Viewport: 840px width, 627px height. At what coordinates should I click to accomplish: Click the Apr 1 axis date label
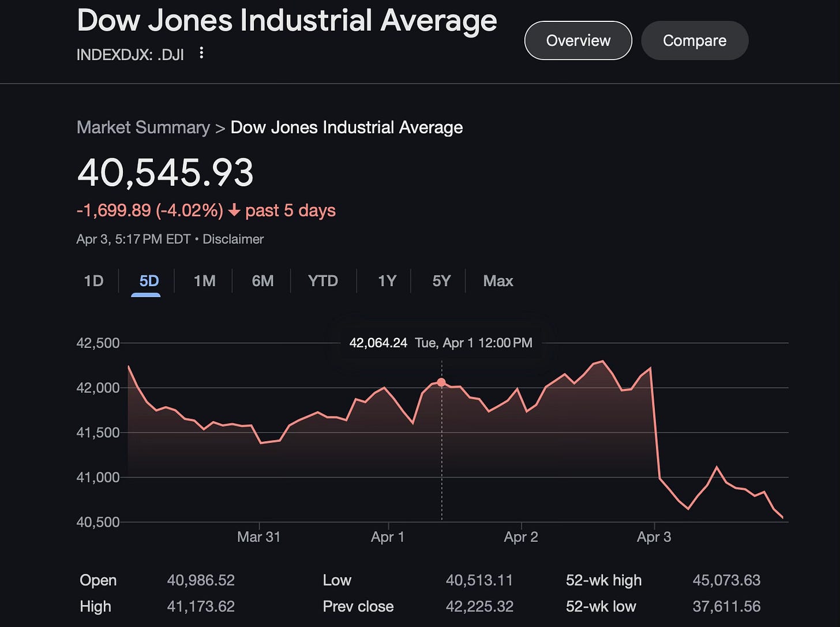point(388,537)
